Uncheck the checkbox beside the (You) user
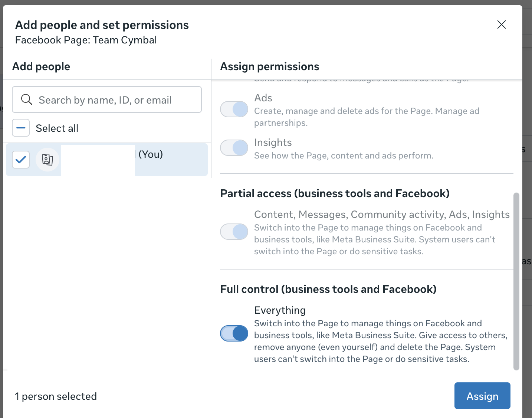This screenshot has width=532, height=418. coord(21,160)
